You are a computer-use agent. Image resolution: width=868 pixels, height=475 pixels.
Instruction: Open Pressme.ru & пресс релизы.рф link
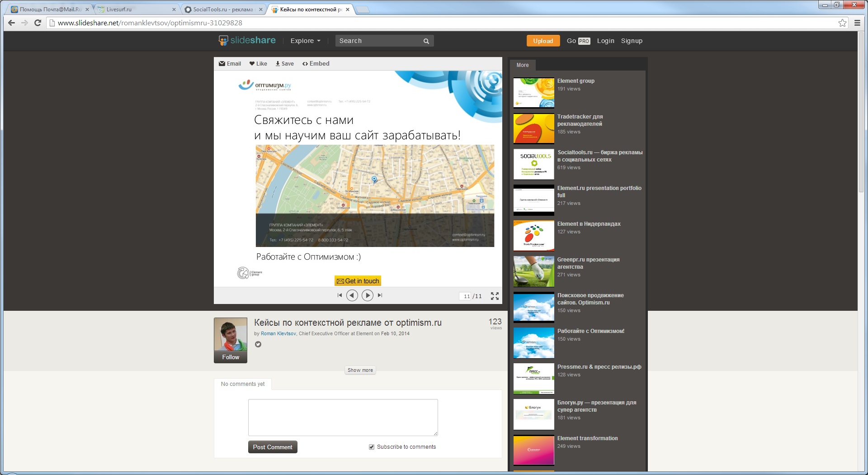point(599,367)
